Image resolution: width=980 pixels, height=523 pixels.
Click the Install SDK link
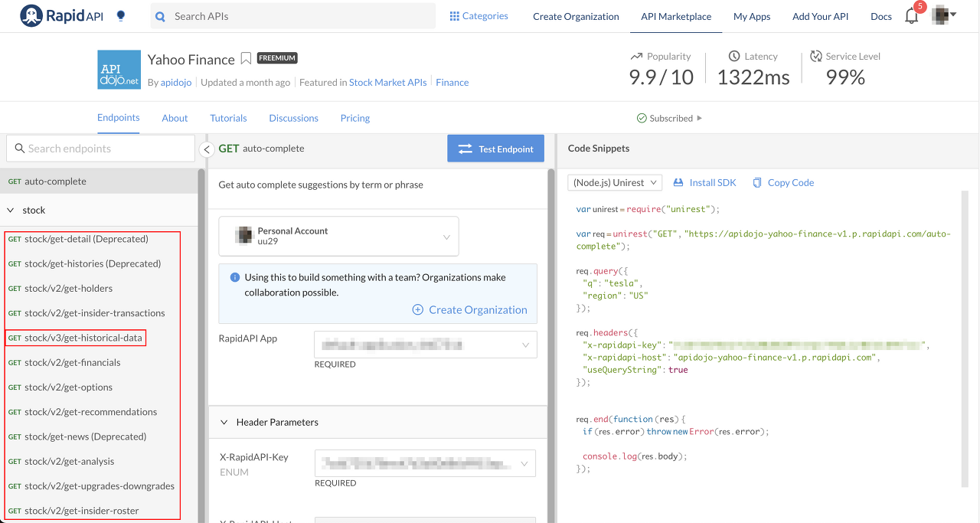(713, 182)
